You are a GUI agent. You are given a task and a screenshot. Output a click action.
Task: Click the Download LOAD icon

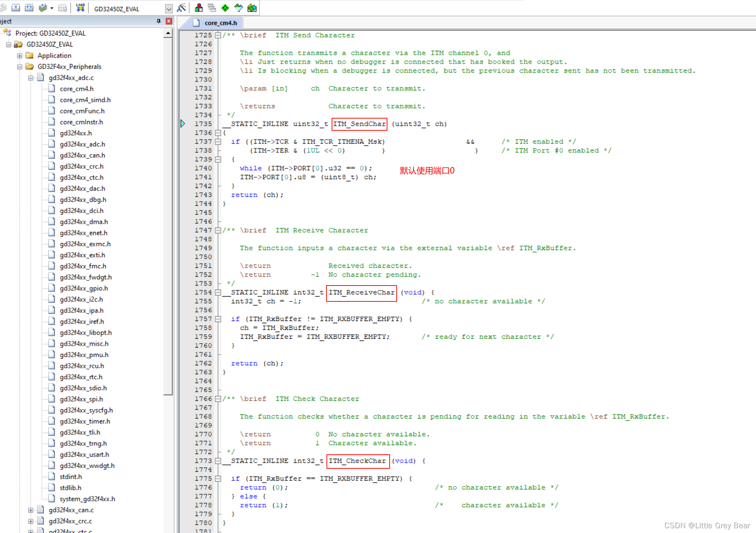coord(80,8)
